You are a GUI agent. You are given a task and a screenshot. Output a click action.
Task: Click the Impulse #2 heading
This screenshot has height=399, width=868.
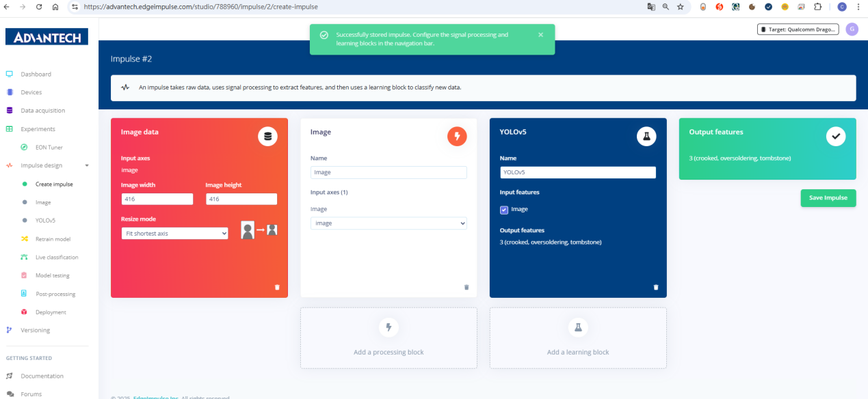pyautogui.click(x=131, y=59)
